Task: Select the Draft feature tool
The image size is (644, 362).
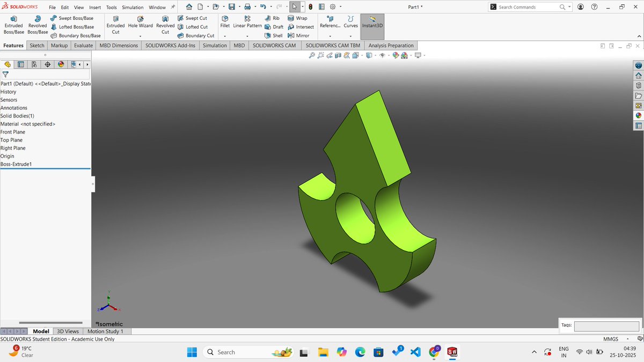Action: [x=274, y=27]
